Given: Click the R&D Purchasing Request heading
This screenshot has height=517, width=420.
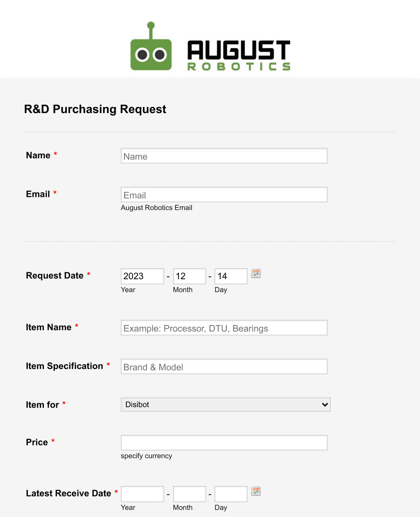Looking at the screenshot, I should (95, 109).
